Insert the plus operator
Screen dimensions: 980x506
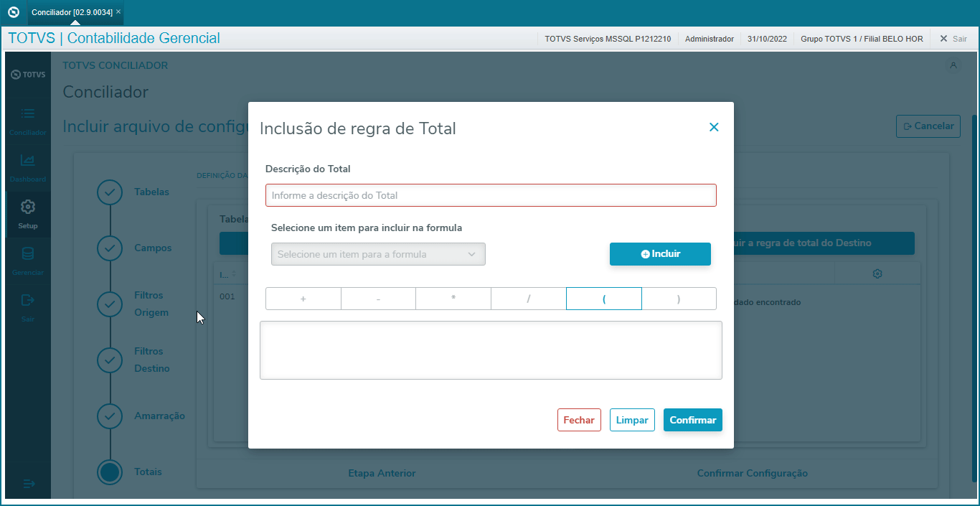303,299
